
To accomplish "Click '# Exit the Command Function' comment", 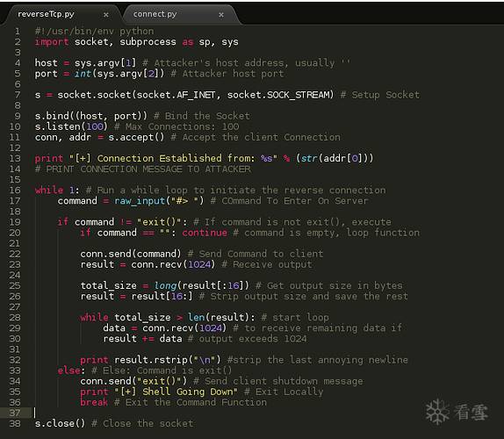I will click(x=191, y=403).
